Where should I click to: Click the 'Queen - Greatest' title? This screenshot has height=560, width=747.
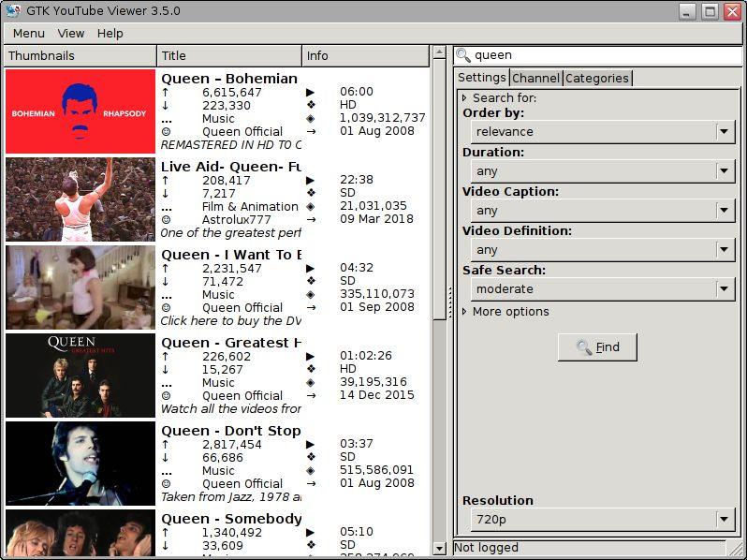click(231, 343)
